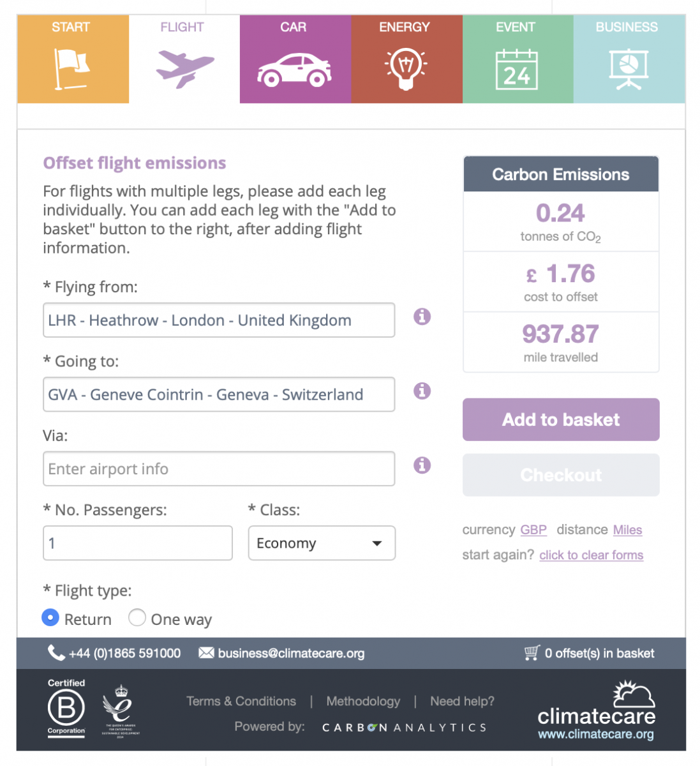This screenshot has width=700, height=766.
Task: Click to clear forms link
Action: [x=592, y=555]
